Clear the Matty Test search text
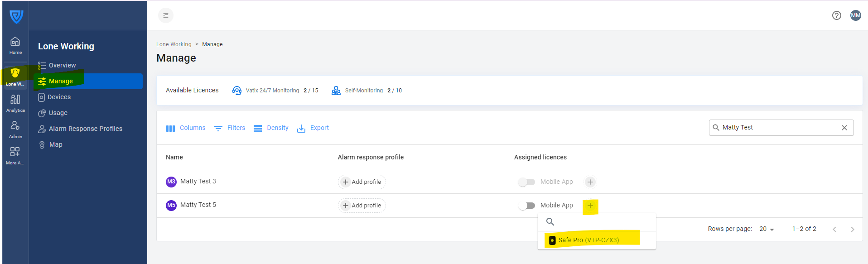Image resolution: width=868 pixels, height=264 pixels. [844, 128]
